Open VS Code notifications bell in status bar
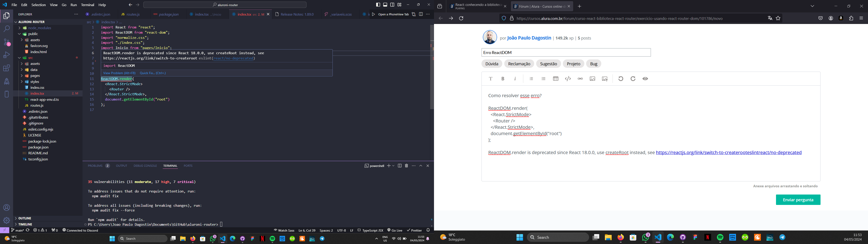 tap(428, 230)
